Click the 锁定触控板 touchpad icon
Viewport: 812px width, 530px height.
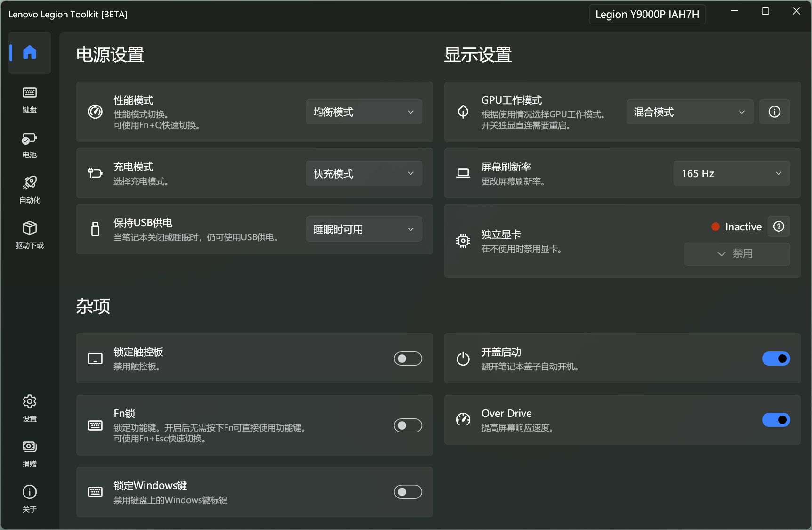coord(95,359)
